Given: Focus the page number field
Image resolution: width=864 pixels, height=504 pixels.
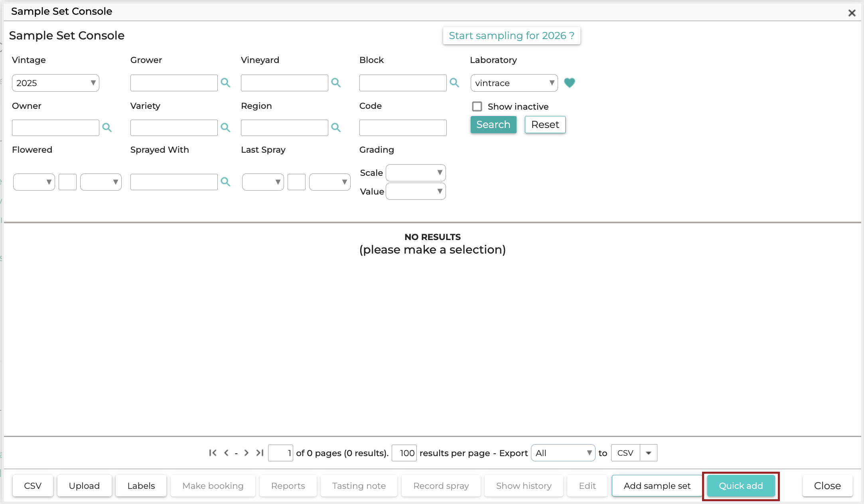Looking at the screenshot, I should click(280, 453).
